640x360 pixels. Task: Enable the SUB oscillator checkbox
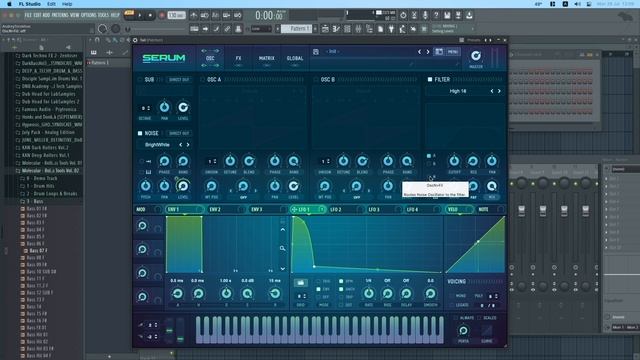pos(140,80)
